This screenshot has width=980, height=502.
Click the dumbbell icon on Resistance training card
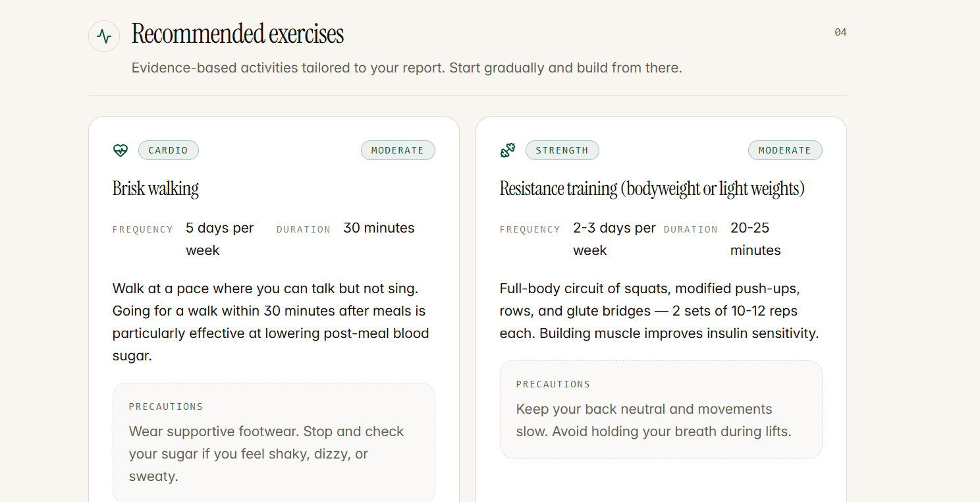click(x=507, y=150)
